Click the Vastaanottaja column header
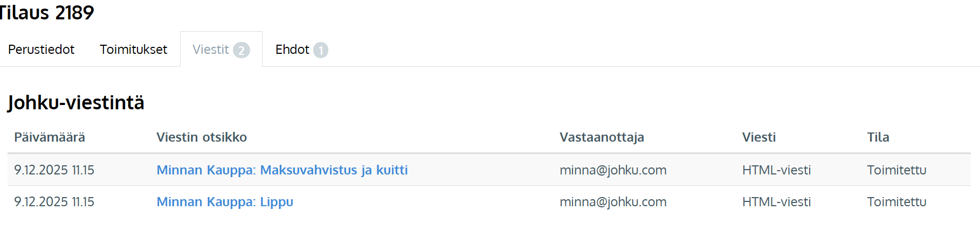The width and height of the screenshot is (980, 231). point(602,137)
